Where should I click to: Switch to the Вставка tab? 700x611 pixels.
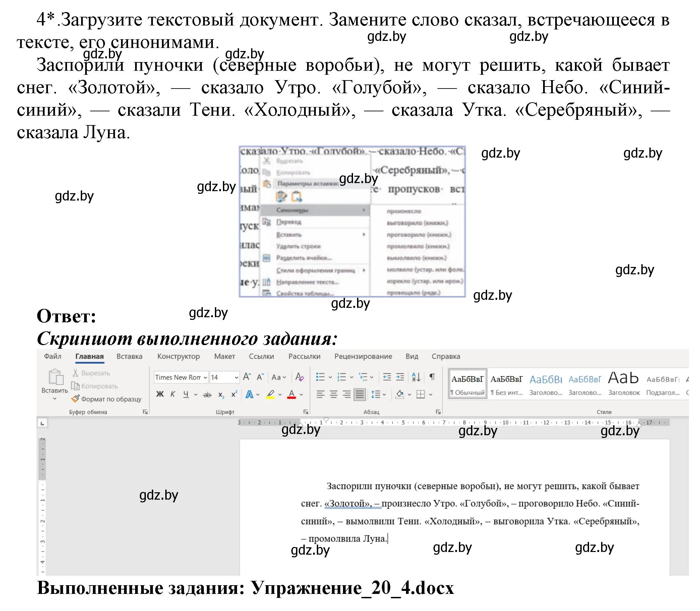129,356
